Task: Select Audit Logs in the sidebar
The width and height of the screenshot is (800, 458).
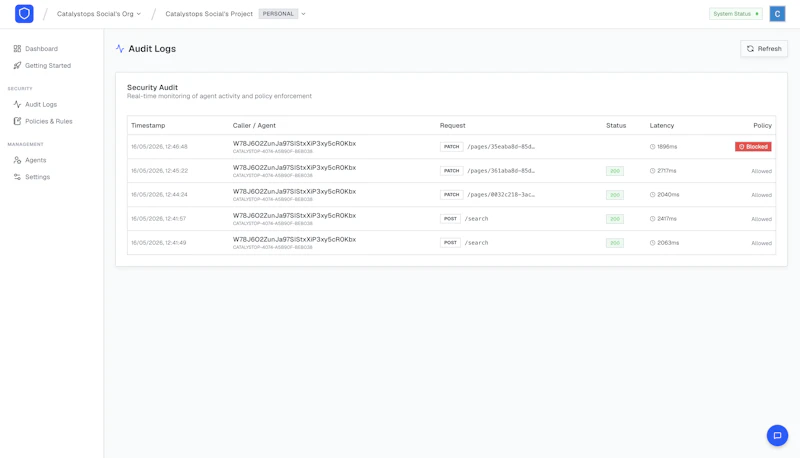Action: click(41, 104)
